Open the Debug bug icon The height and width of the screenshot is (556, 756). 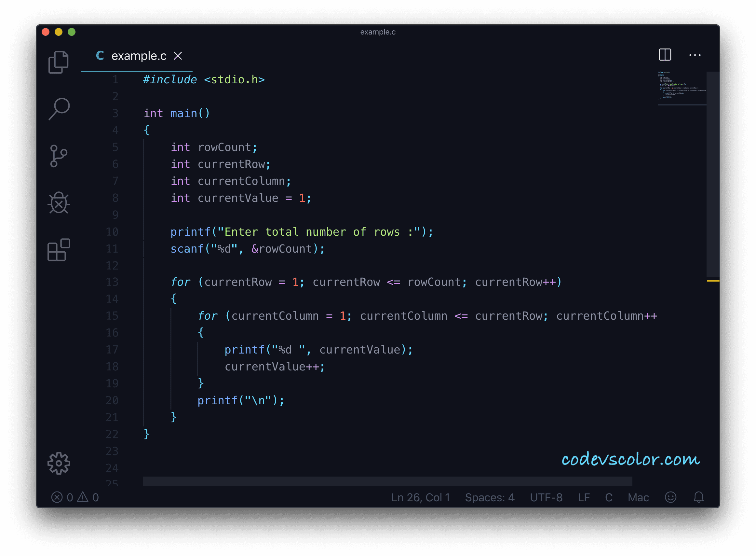tap(59, 203)
